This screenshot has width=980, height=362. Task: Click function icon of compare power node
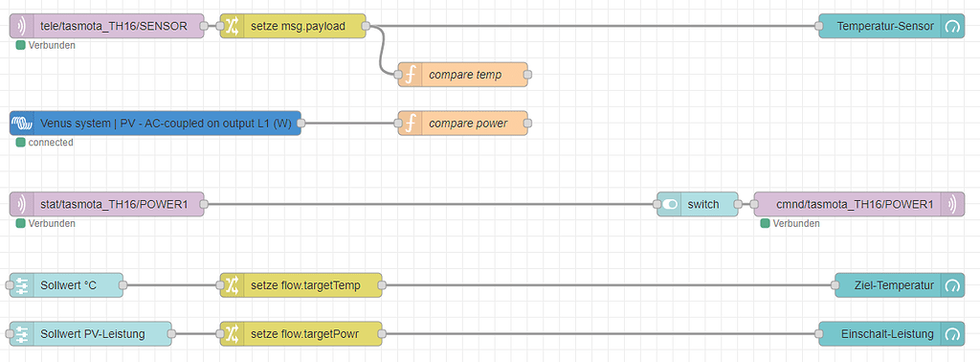point(410,124)
